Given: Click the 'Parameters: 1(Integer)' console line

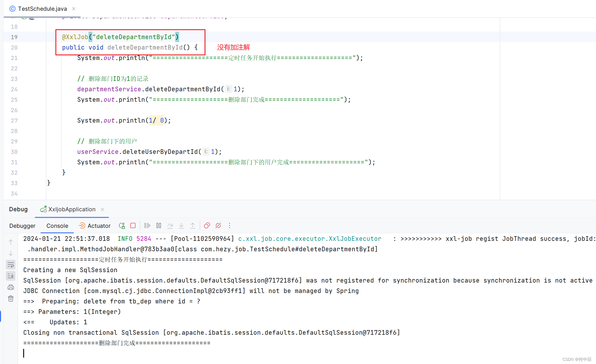Looking at the screenshot, I should click(x=72, y=312).
